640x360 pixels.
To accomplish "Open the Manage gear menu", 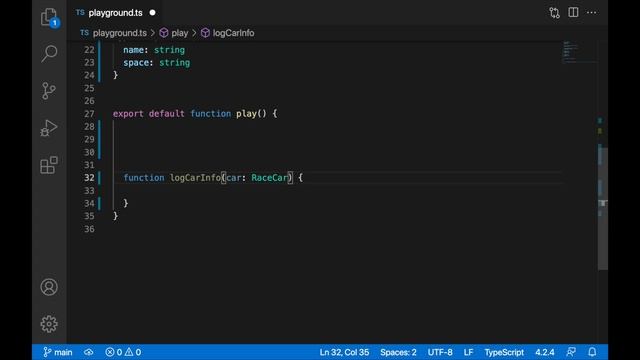I will [49, 324].
